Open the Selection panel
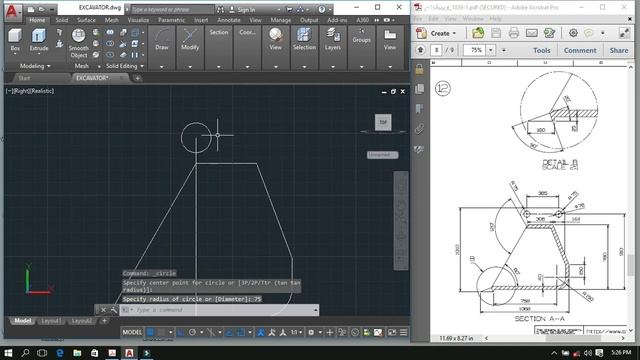The width and height of the screenshot is (640, 360). (304, 39)
